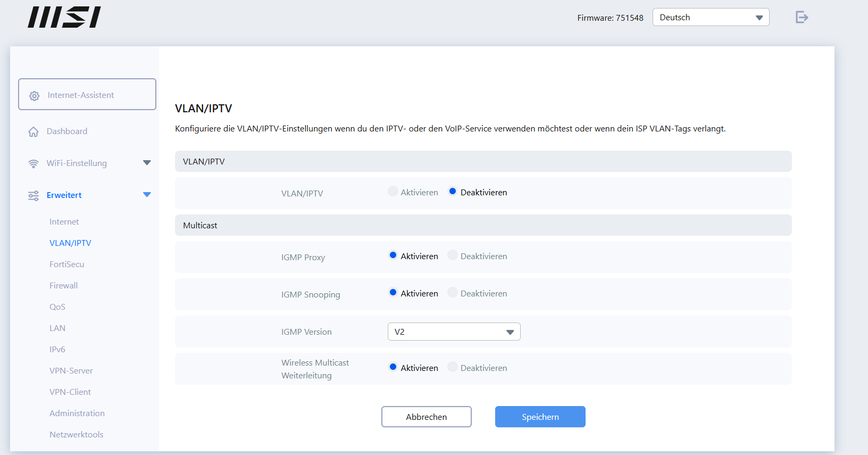This screenshot has width=868, height=455.
Task: Click the Internet-Assistent gear icon
Action: [35, 96]
